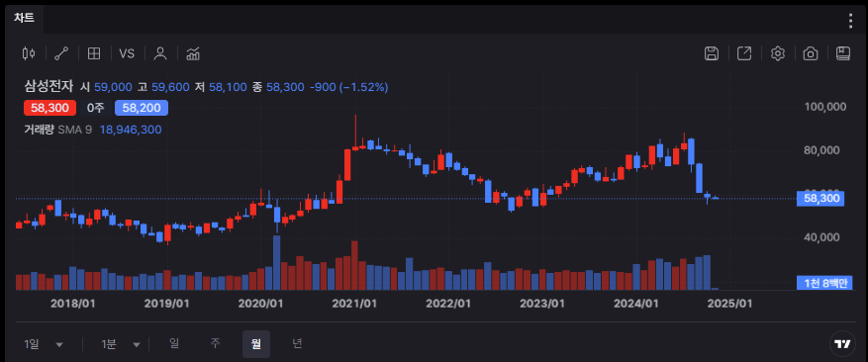Select the 주 weekly period
This screenshot has height=362, width=868.
pyautogui.click(x=215, y=344)
